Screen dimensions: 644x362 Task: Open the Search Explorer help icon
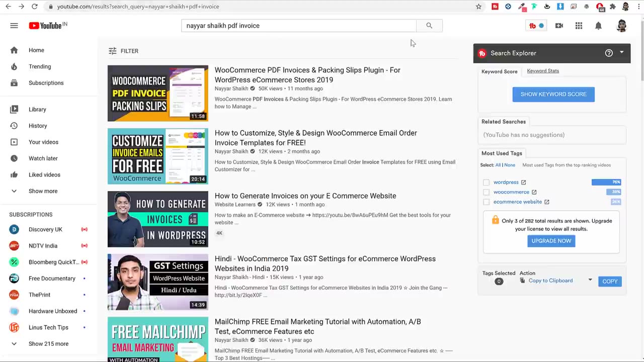[x=609, y=53]
